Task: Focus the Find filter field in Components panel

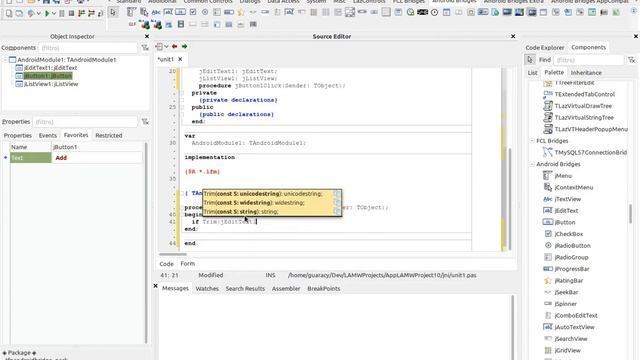Action: tap(589, 60)
